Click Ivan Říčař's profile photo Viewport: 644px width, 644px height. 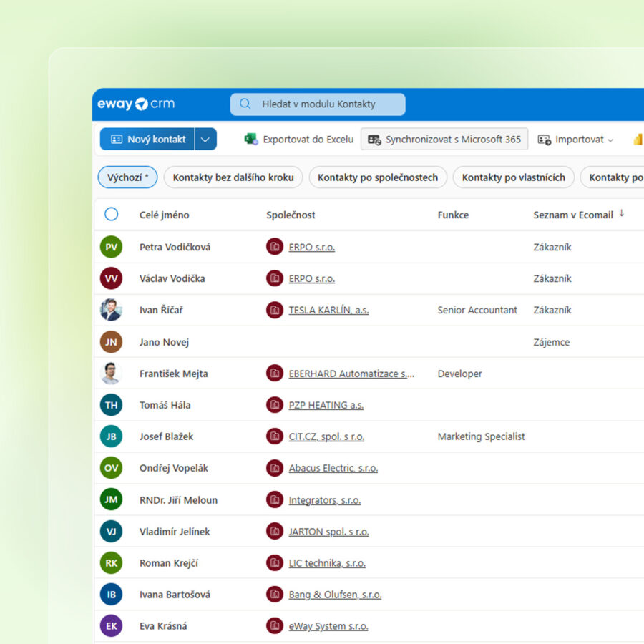point(111,310)
